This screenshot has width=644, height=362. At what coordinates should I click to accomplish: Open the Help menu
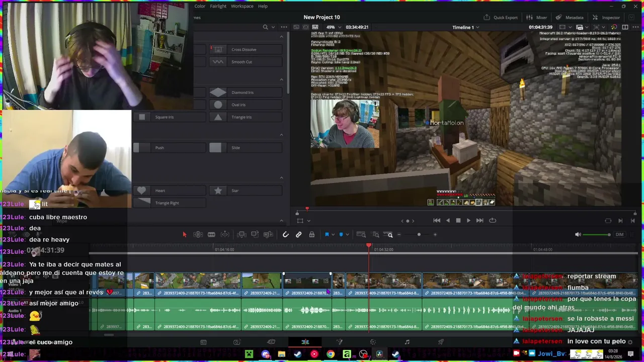pyautogui.click(x=263, y=6)
